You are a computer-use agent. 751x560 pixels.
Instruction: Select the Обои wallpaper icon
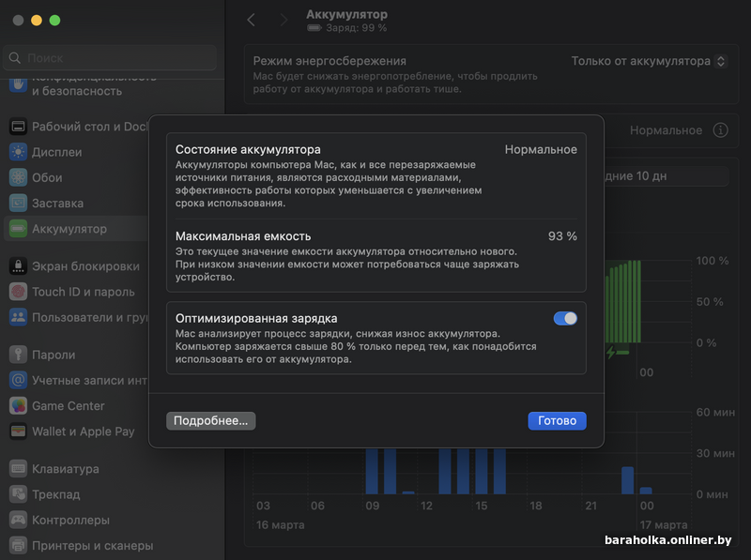(18, 177)
